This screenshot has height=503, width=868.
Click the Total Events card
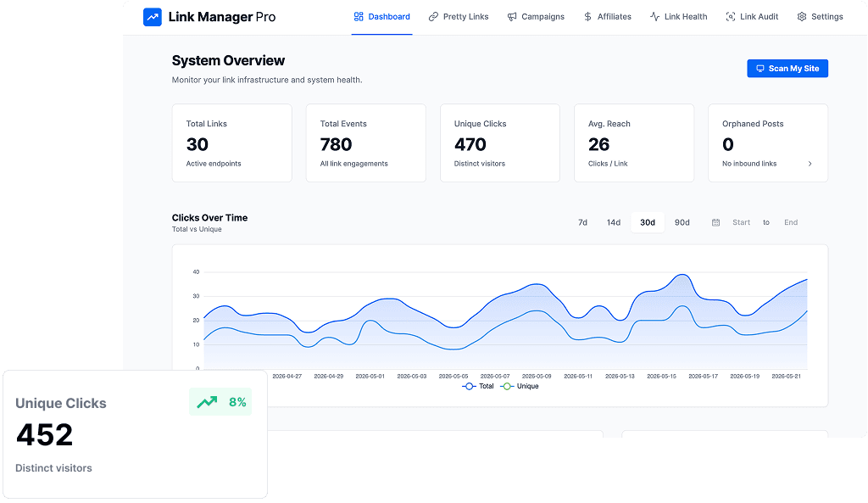tap(366, 143)
